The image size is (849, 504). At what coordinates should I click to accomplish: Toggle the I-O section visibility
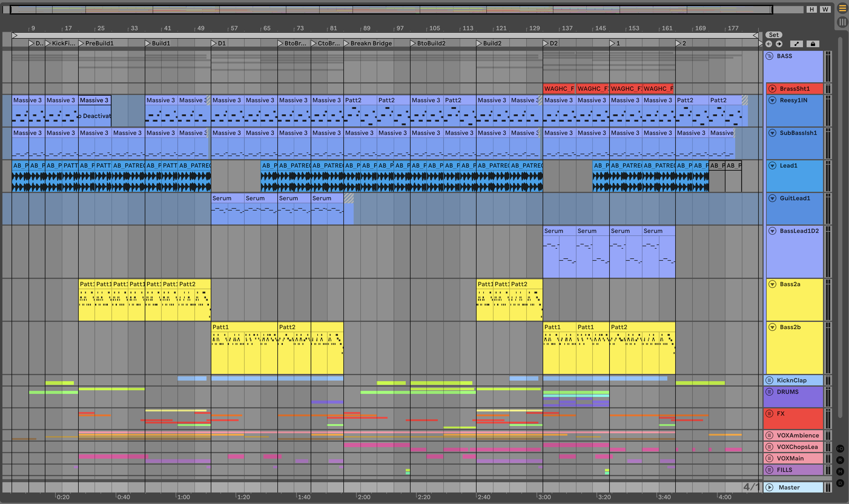840,449
